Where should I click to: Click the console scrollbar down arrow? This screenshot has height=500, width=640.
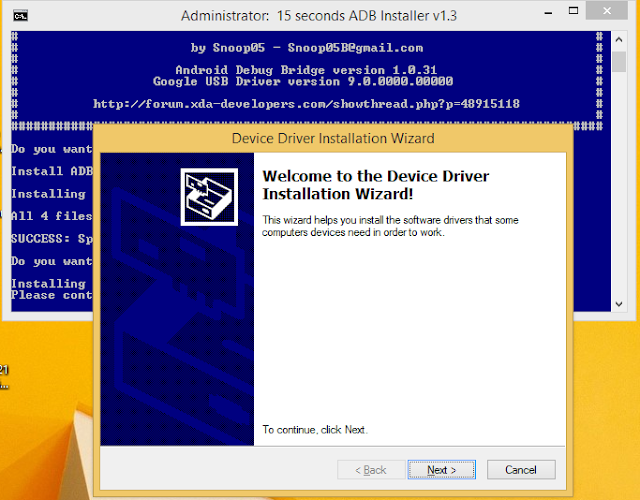(619, 304)
